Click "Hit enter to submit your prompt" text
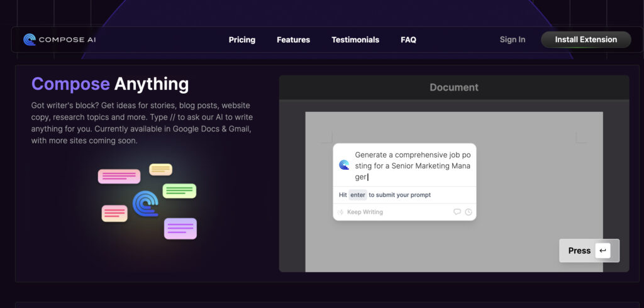The width and height of the screenshot is (644, 308). (385, 195)
